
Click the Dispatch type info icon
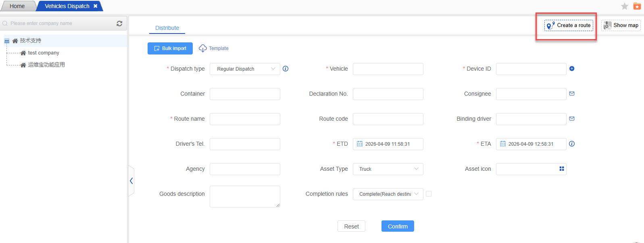pyautogui.click(x=286, y=69)
